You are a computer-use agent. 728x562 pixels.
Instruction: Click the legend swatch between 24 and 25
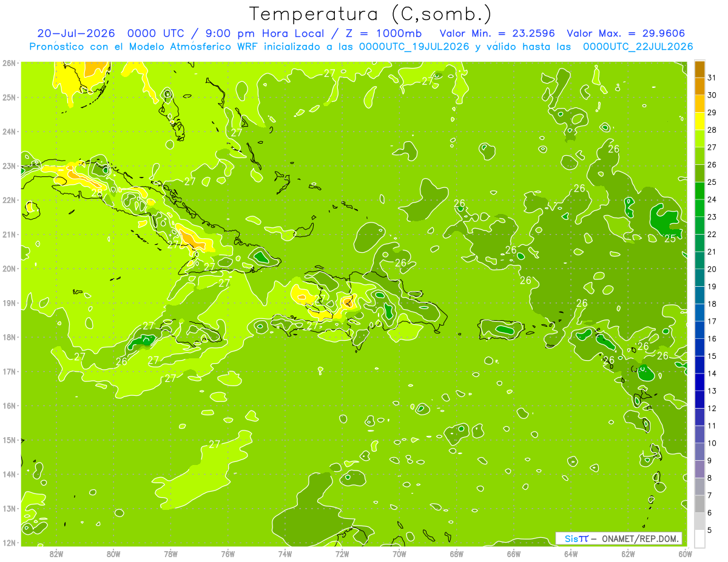coord(699,190)
